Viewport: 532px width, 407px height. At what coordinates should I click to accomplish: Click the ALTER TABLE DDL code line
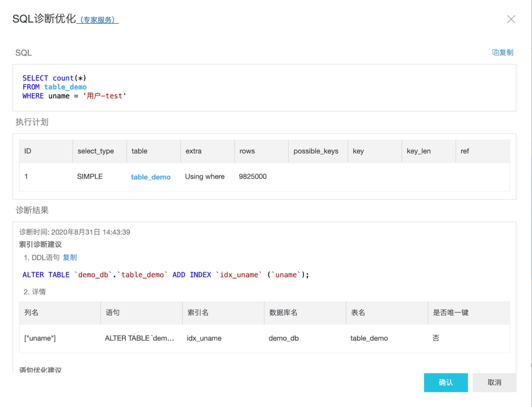coord(165,275)
